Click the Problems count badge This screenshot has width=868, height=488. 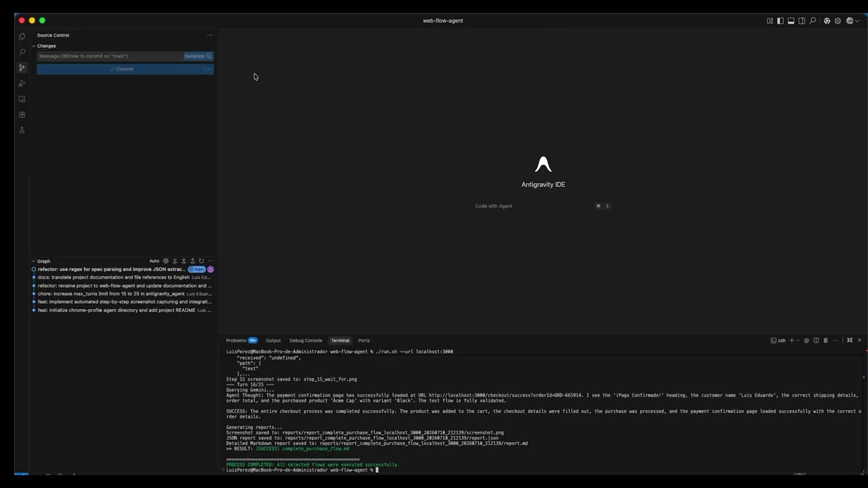point(252,340)
